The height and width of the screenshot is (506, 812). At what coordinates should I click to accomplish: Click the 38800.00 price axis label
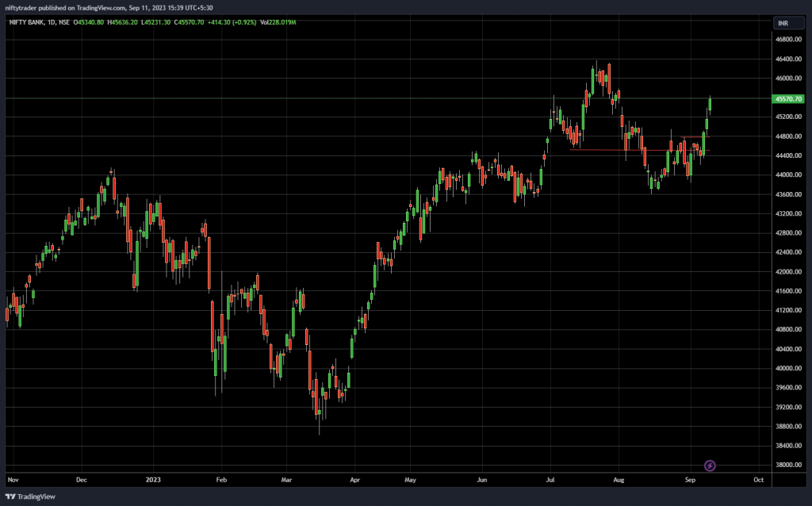pos(788,426)
